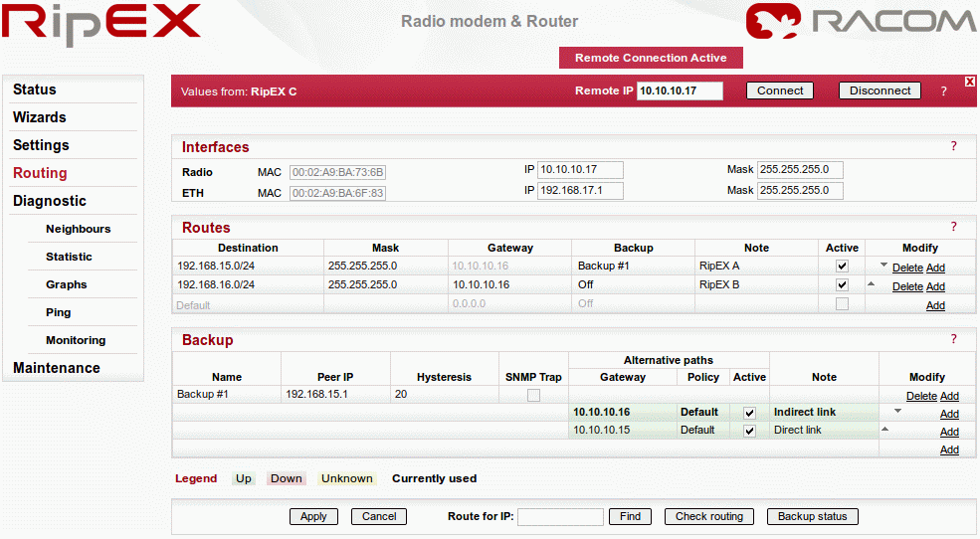This screenshot has width=980, height=539.
Task: Close the remote connection bar with X
Action: (x=969, y=82)
